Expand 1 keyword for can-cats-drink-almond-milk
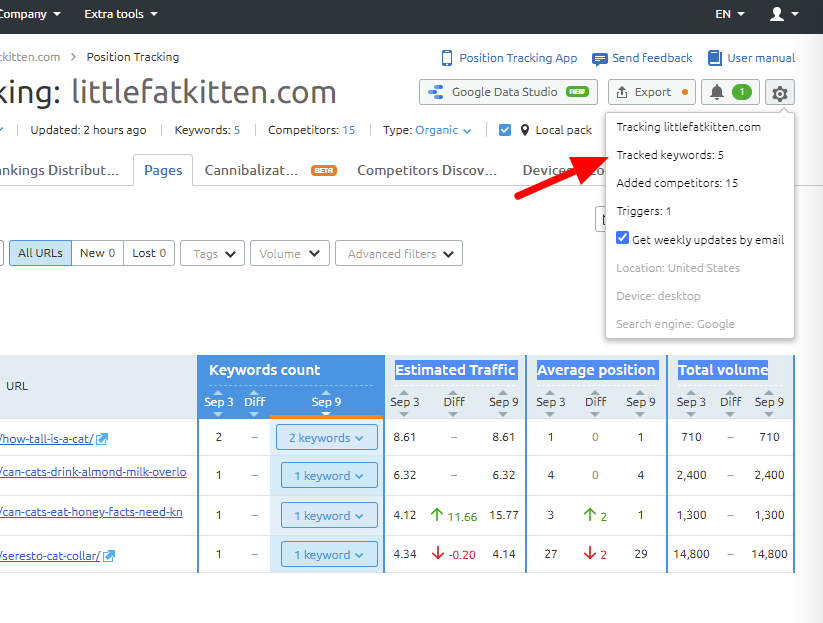The image size is (823, 623). pos(329,475)
